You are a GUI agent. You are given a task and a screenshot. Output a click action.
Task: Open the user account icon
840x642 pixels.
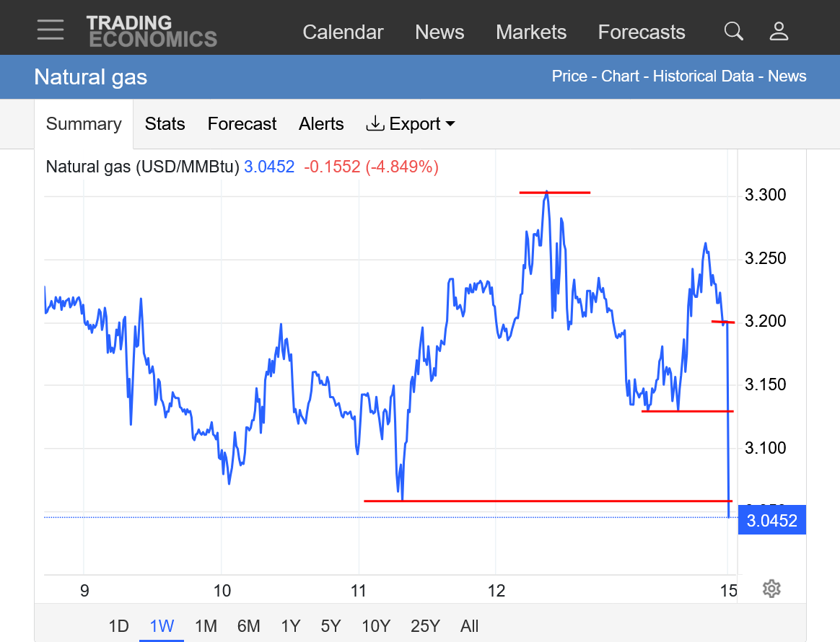coord(779,31)
